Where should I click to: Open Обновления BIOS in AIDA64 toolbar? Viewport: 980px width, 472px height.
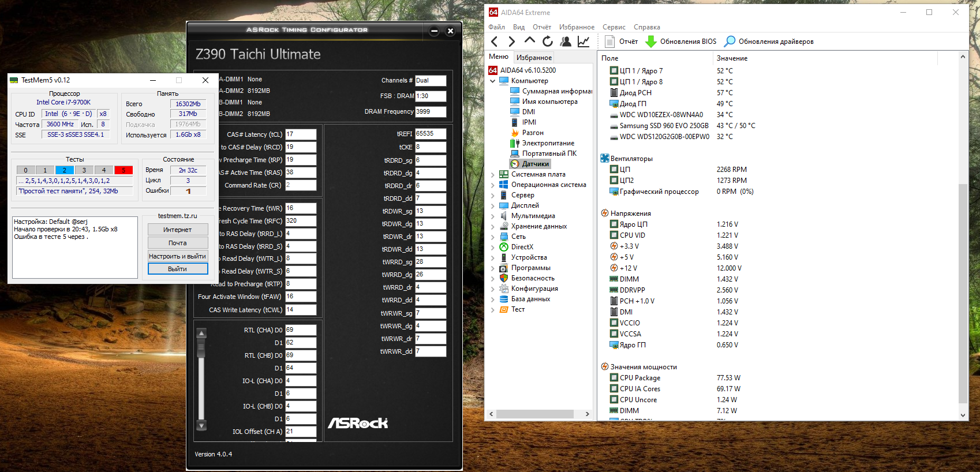(681, 42)
